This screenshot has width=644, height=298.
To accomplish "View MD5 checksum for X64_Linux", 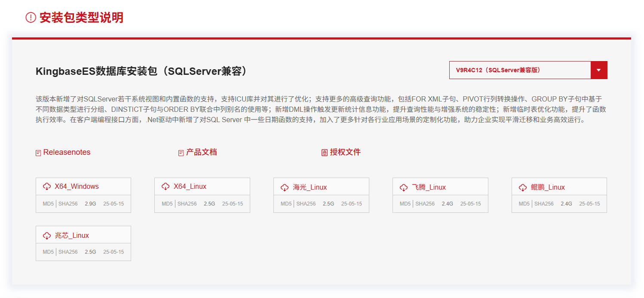I will point(167,204).
